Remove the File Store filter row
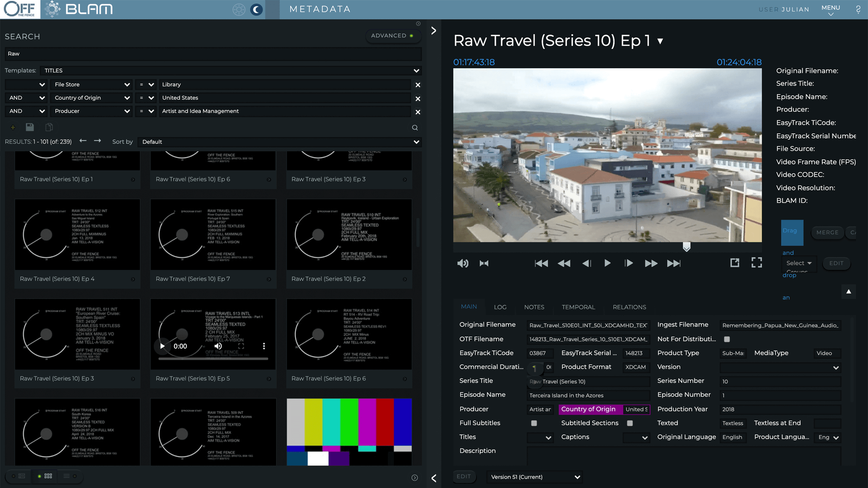The height and width of the screenshot is (488, 868). tap(418, 85)
